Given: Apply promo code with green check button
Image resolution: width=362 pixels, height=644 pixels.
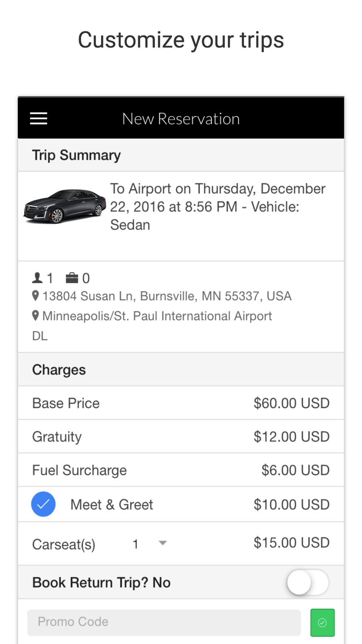Looking at the screenshot, I should coord(322,622).
